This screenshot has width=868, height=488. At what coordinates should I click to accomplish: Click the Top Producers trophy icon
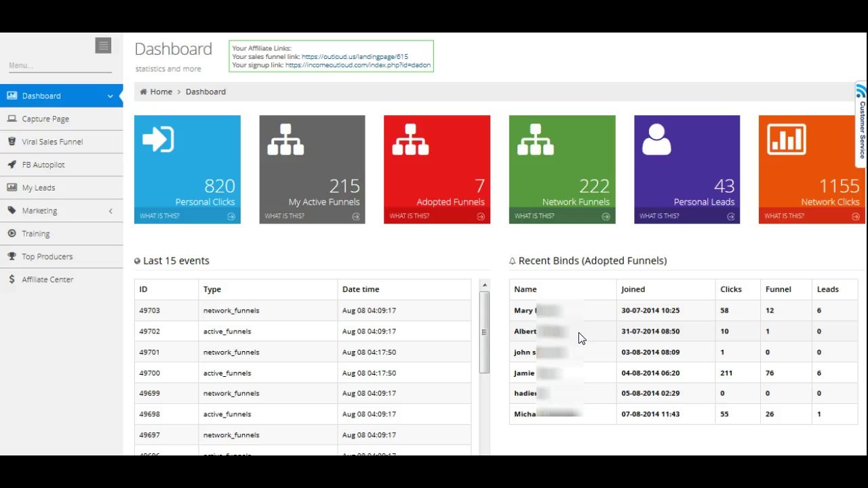pos(12,256)
